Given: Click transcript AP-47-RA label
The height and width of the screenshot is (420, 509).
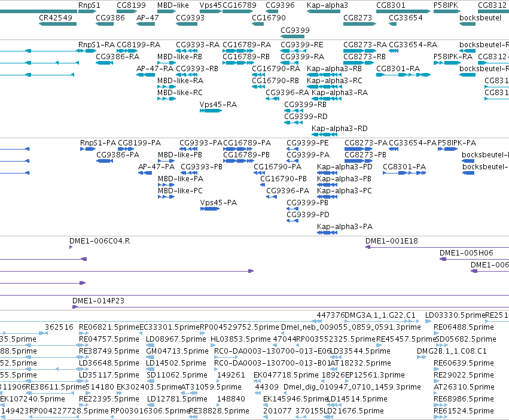Looking at the screenshot, I should pos(155,69).
